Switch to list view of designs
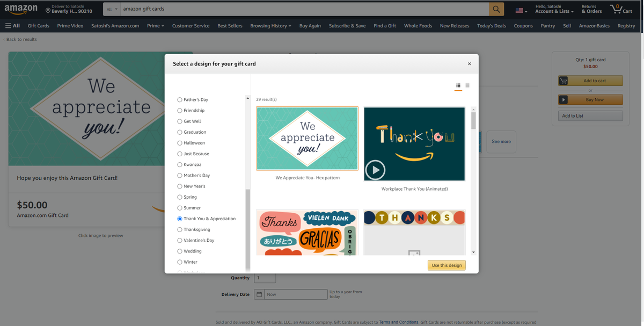This screenshot has height=326, width=644. pos(467,85)
